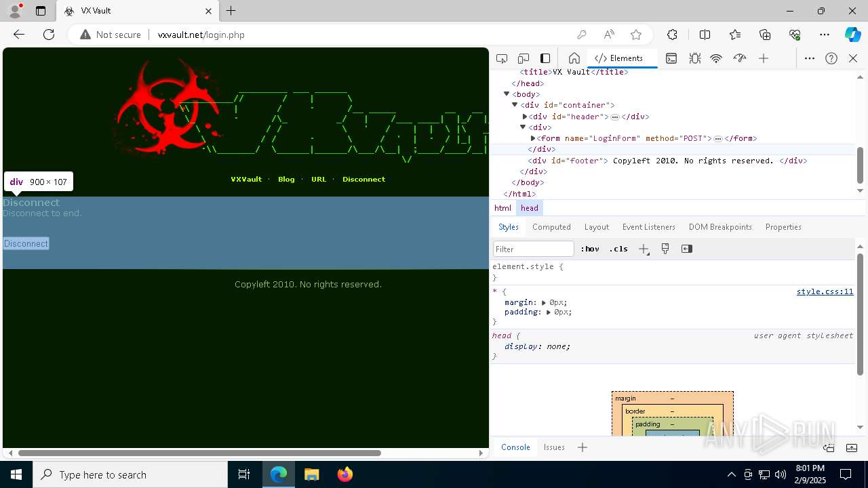Open the Network wifi icon panel
This screenshot has width=868, height=488.
[x=716, y=58]
